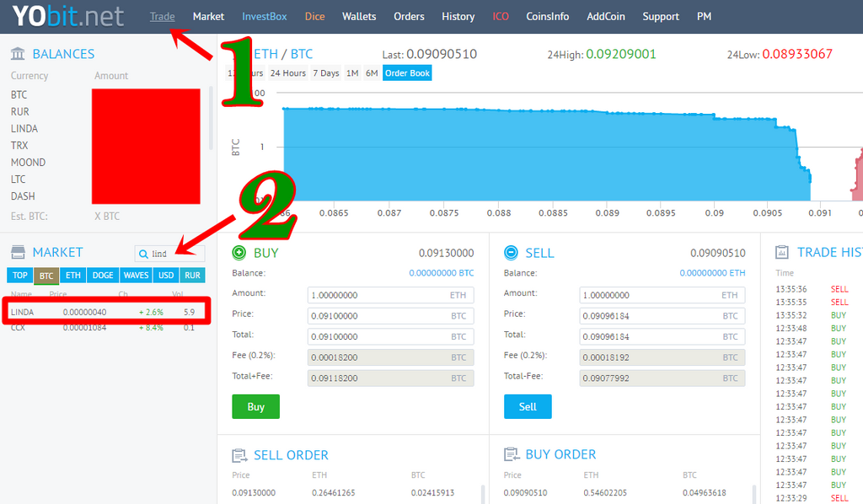Image resolution: width=863 pixels, height=504 pixels.
Task: Click RUR in balances list
Action: pyautogui.click(x=20, y=112)
